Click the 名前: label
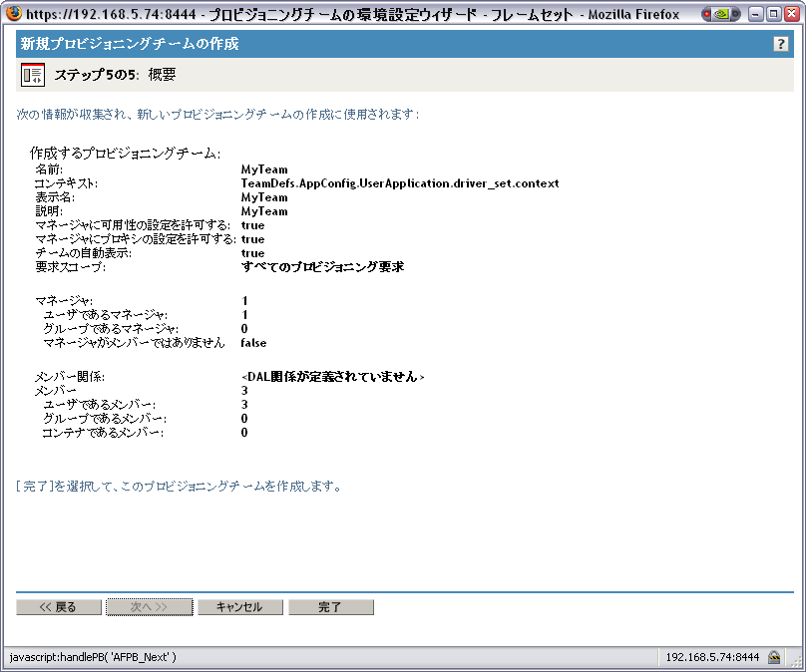 pyautogui.click(x=49, y=169)
